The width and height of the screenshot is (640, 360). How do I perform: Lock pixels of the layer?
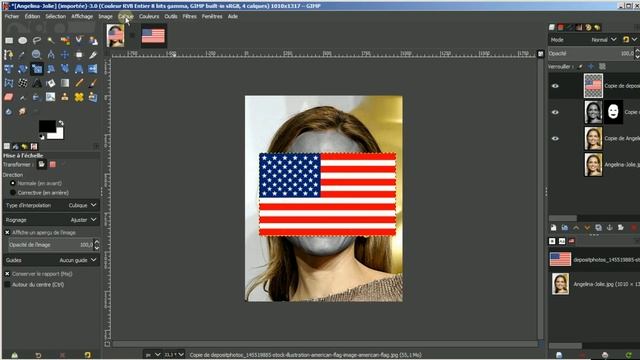coord(580,67)
